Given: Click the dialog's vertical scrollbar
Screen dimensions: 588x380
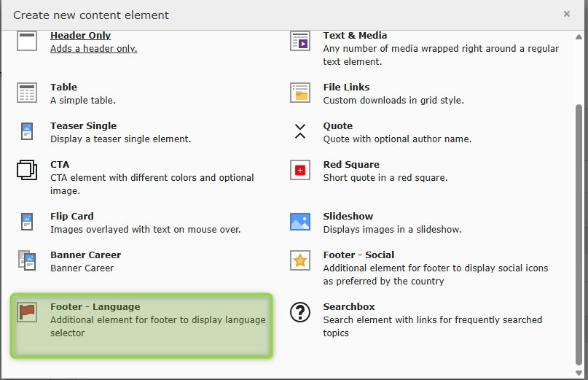Looking at the screenshot, I should click(x=579, y=233).
